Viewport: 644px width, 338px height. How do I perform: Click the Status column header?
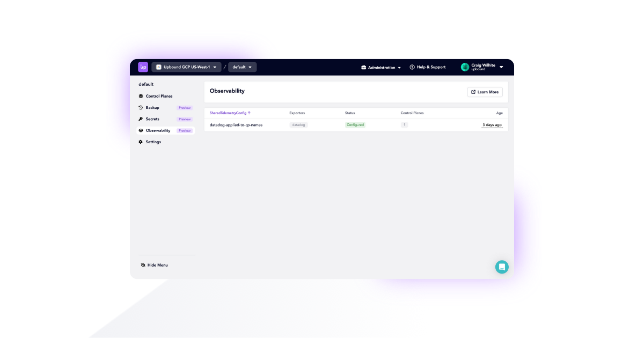(x=350, y=113)
